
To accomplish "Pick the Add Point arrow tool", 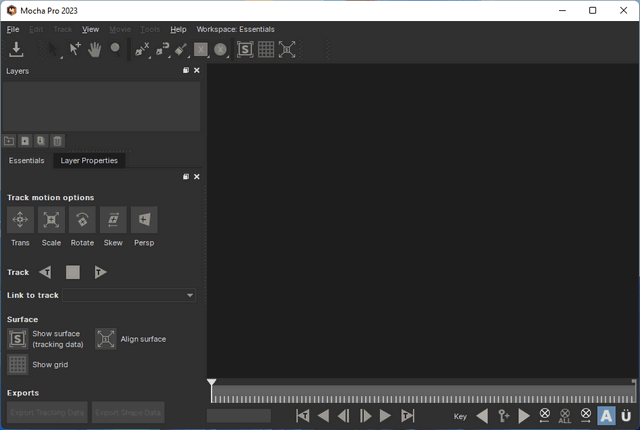I will pos(75,49).
